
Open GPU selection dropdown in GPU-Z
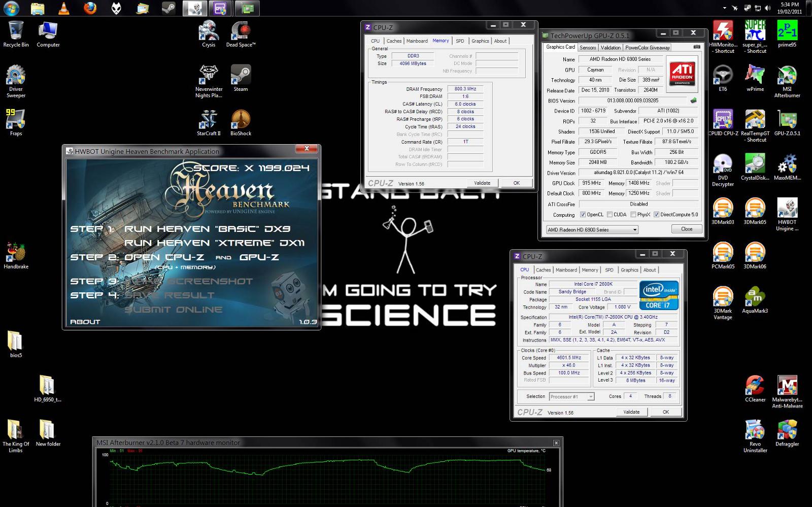(592, 229)
